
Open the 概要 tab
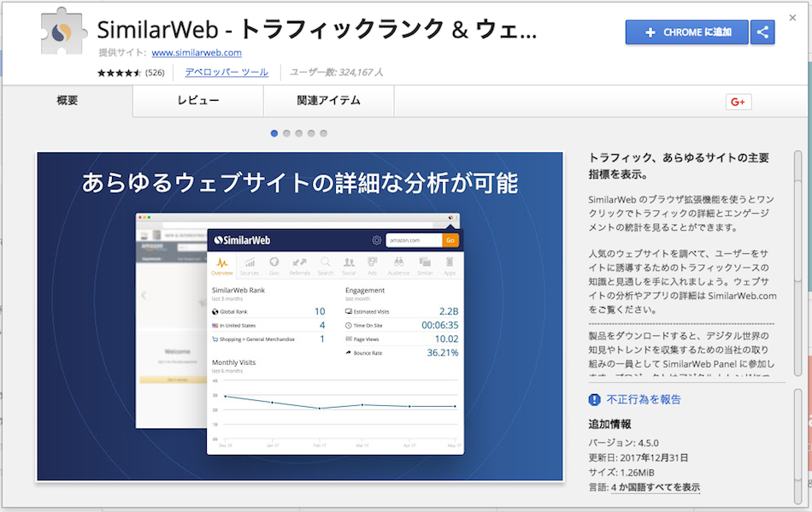click(x=68, y=101)
